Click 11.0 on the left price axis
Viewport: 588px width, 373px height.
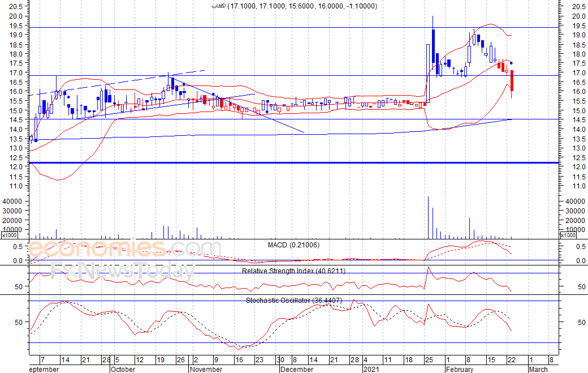point(16,186)
